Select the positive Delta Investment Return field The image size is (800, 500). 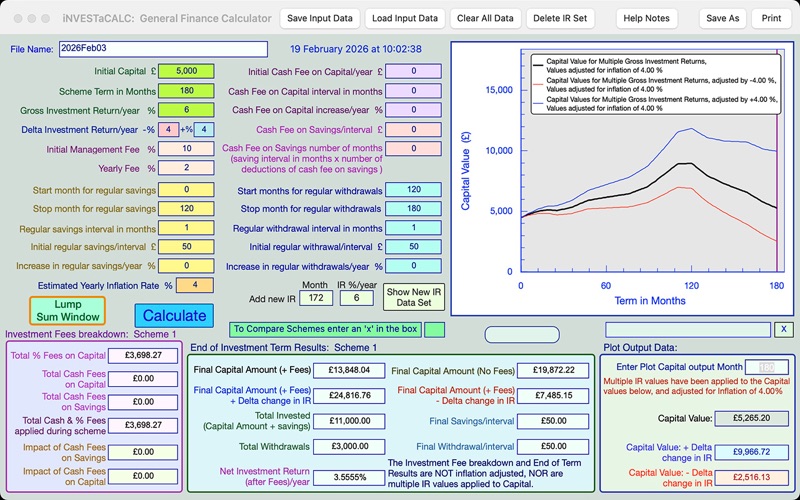point(204,130)
